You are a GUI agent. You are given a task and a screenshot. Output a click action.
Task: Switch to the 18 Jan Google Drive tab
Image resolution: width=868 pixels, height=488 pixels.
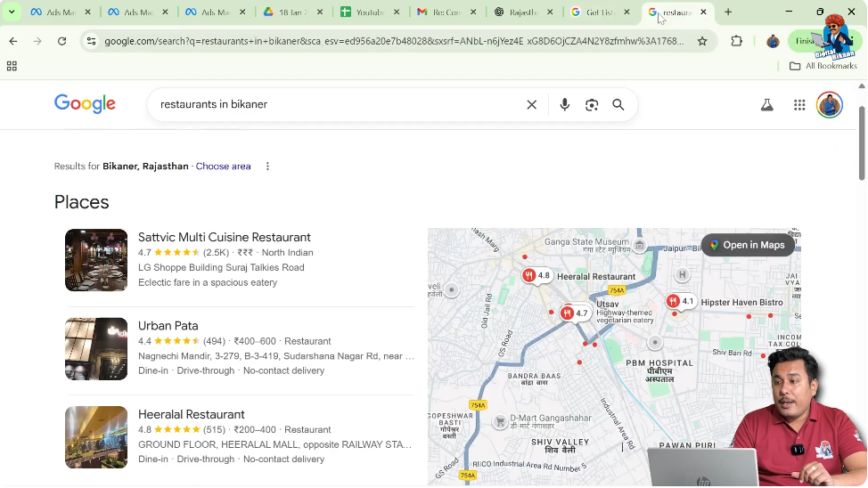[293, 12]
